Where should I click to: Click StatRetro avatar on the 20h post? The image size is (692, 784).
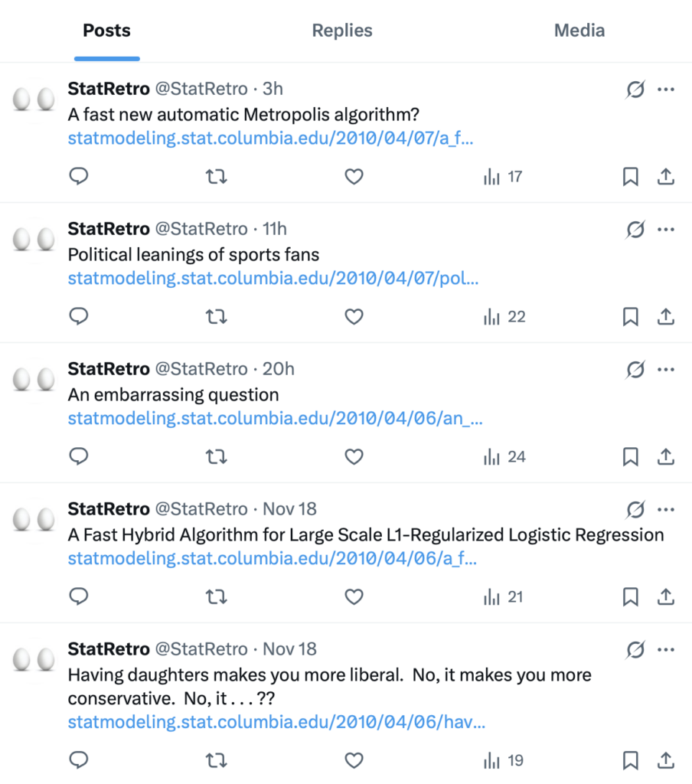pyautogui.click(x=35, y=379)
